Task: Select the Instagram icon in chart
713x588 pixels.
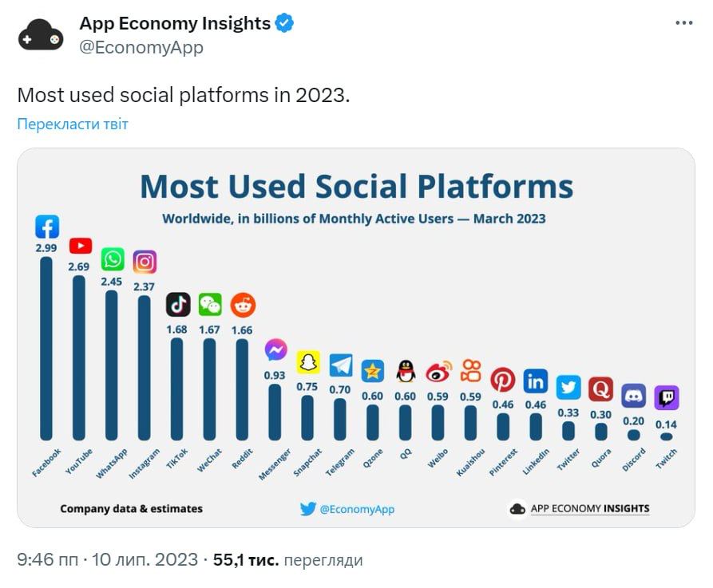Action: tap(145, 262)
